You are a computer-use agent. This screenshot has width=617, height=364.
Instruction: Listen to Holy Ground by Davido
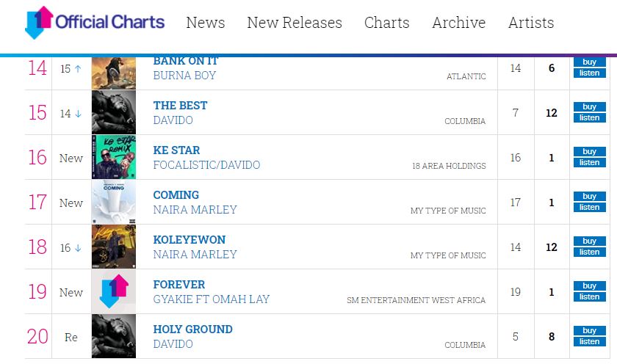click(x=589, y=342)
